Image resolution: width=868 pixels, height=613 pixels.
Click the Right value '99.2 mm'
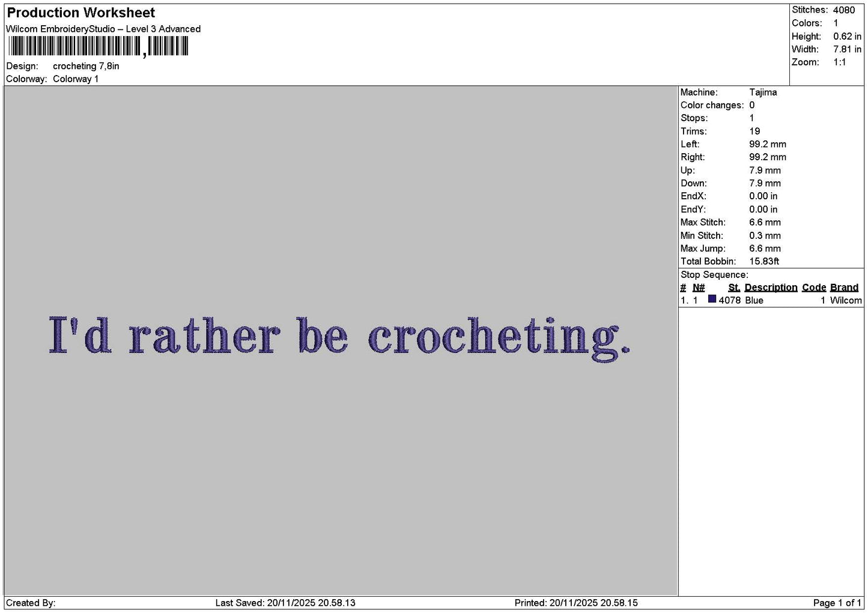[768, 157]
